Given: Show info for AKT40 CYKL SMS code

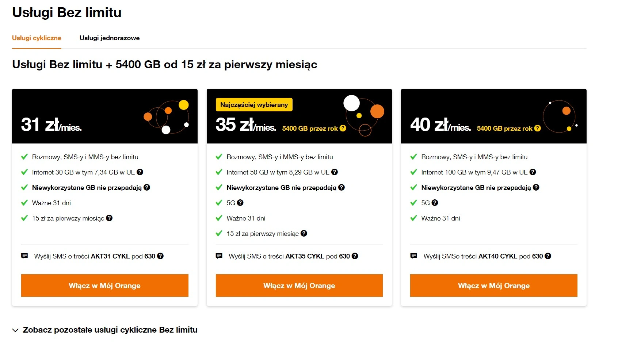Looking at the screenshot, I should pyautogui.click(x=548, y=256).
